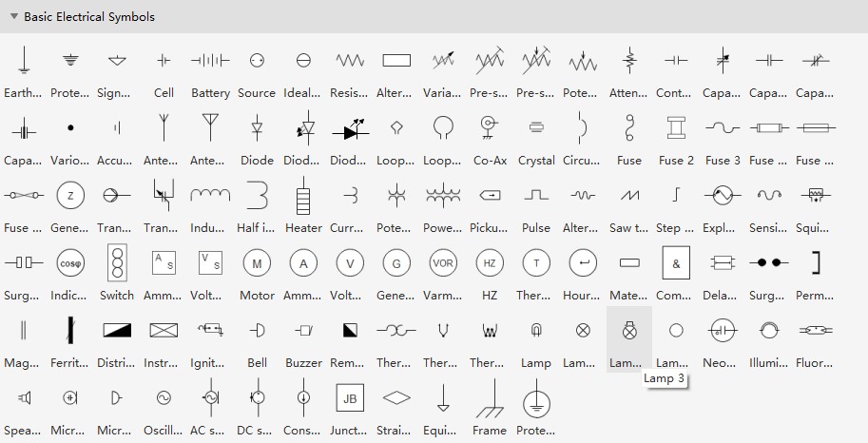
Task: Choose the Distribution center symbol
Action: pyautogui.click(x=117, y=331)
